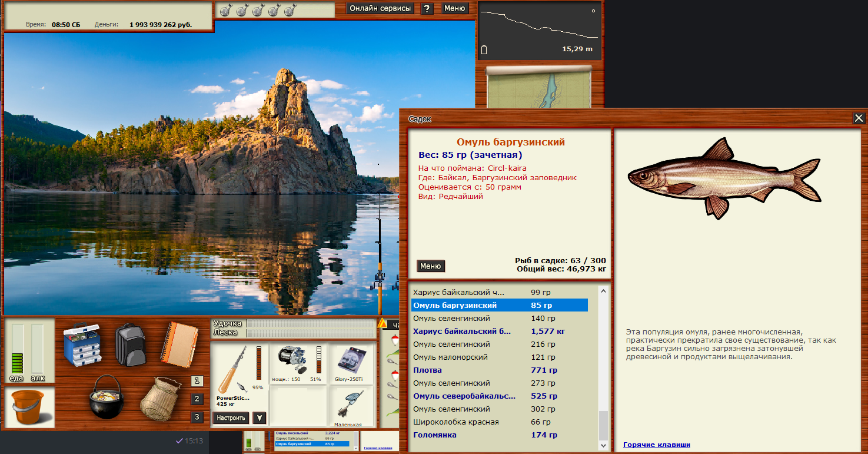Open the cooking cauldron
Screen dimensions: 868x454
point(106,397)
